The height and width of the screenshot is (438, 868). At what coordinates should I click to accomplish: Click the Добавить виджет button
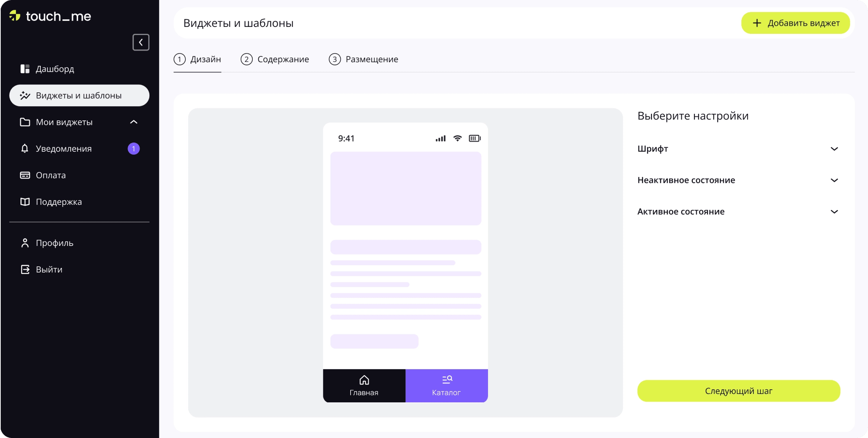click(795, 23)
